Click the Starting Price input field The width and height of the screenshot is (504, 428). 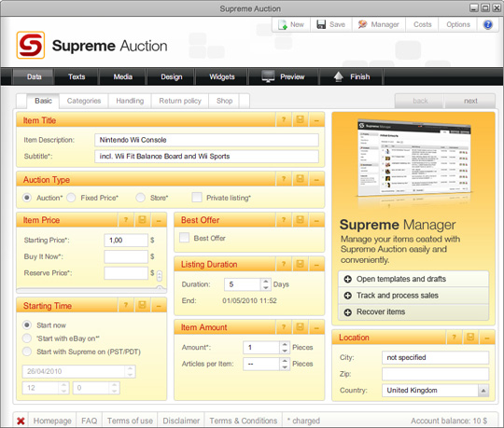[x=126, y=240]
